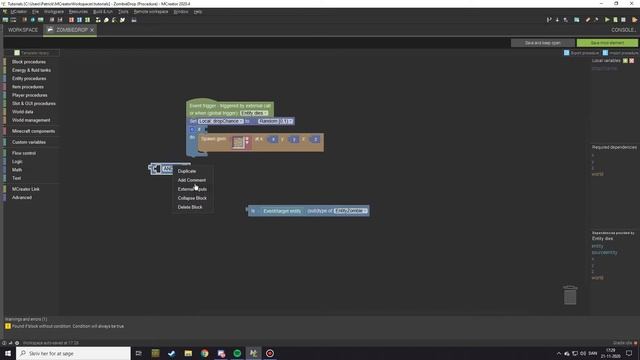
Task: Open the MCreator menu
Action: pos(18,12)
